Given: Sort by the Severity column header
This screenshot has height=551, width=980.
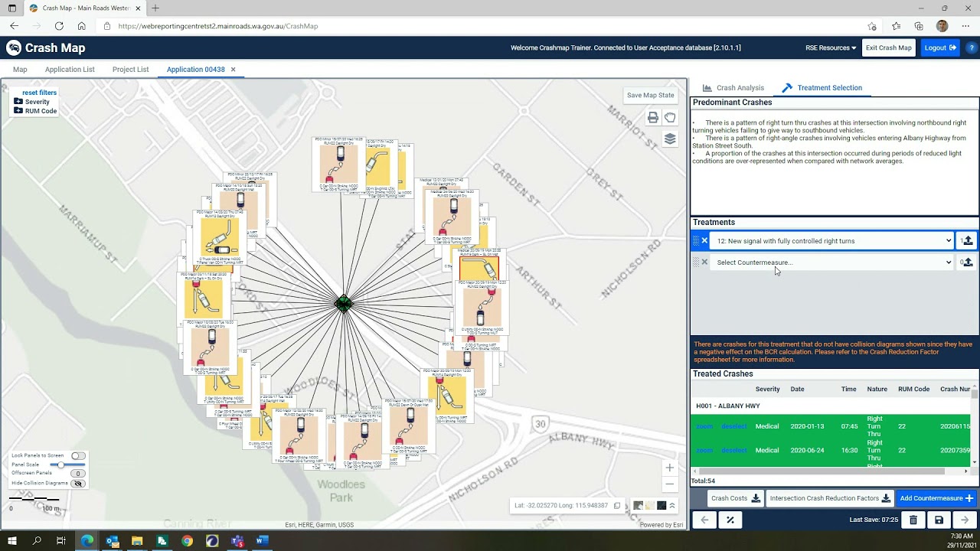Looking at the screenshot, I should (x=768, y=389).
